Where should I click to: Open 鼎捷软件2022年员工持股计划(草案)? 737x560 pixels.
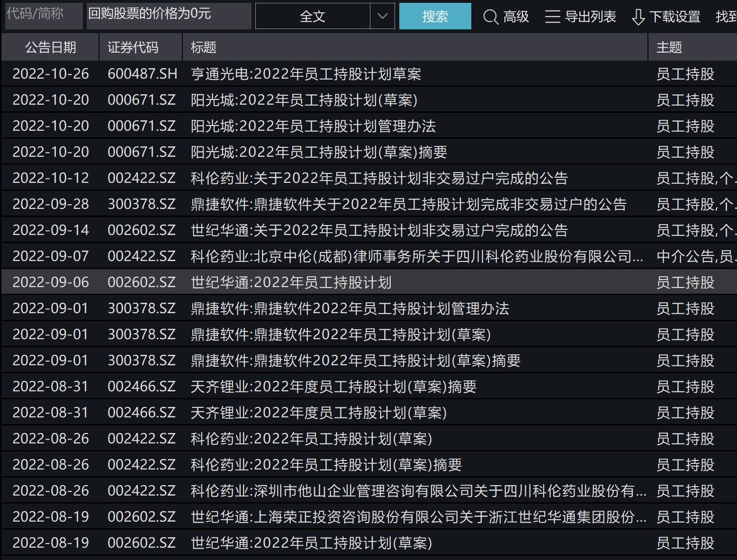341,334
